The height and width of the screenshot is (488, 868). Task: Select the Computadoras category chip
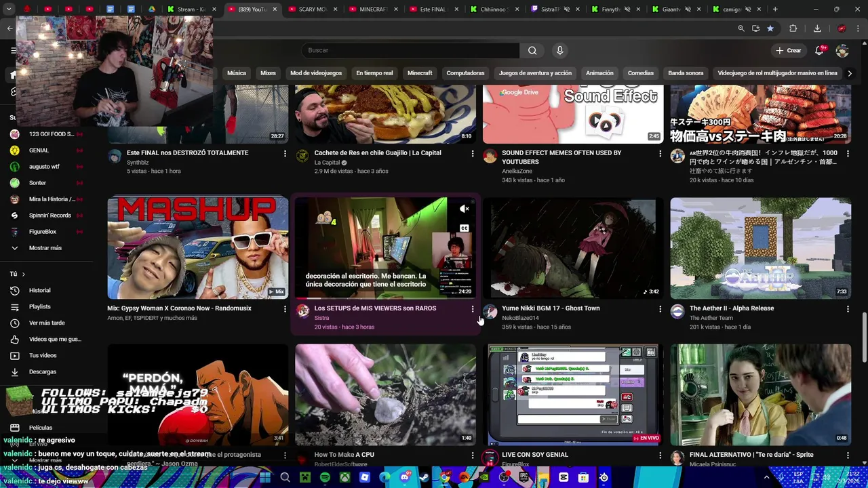[465, 73]
